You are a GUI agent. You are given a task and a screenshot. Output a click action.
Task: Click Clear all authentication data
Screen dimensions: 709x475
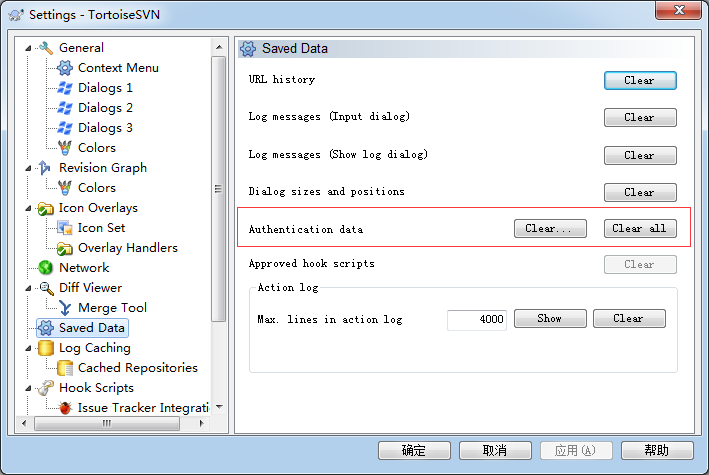pyautogui.click(x=640, y=229)
